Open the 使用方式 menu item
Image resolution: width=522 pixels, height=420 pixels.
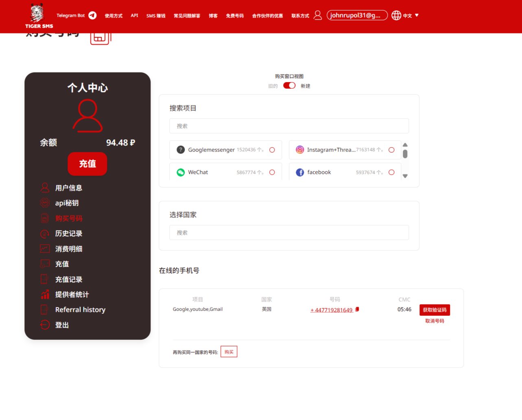114,16
